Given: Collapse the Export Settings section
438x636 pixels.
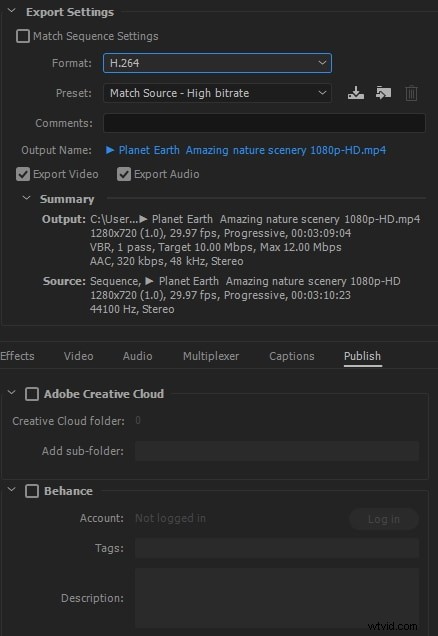Looking at the screenshot, I should (12, 11).
